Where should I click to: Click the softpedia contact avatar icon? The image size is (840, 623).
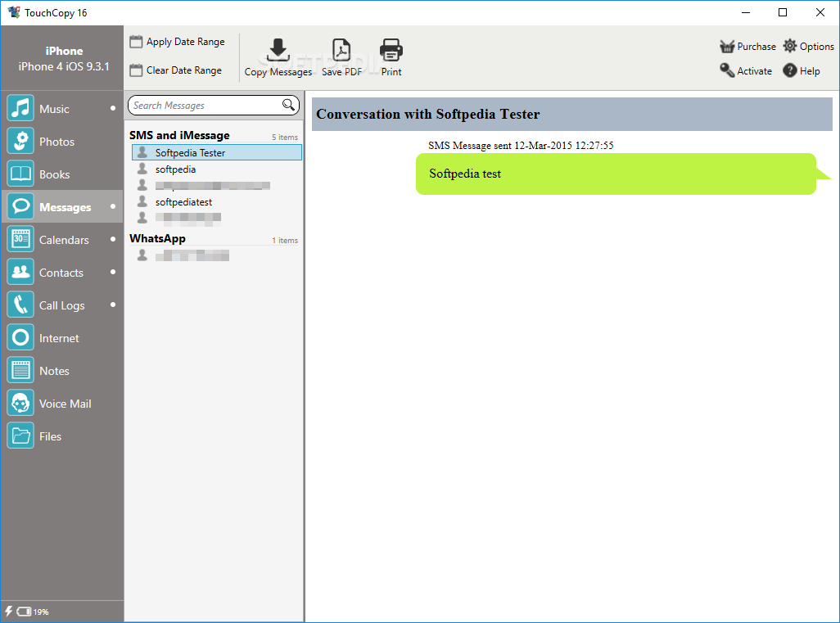pos(142,169)
